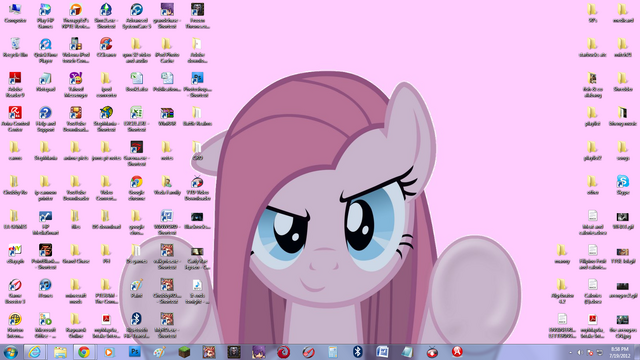This screenshot has height=360, width=640.
Task: Open Microsoft Office desktop shortcut
Action: pos(45,325)
